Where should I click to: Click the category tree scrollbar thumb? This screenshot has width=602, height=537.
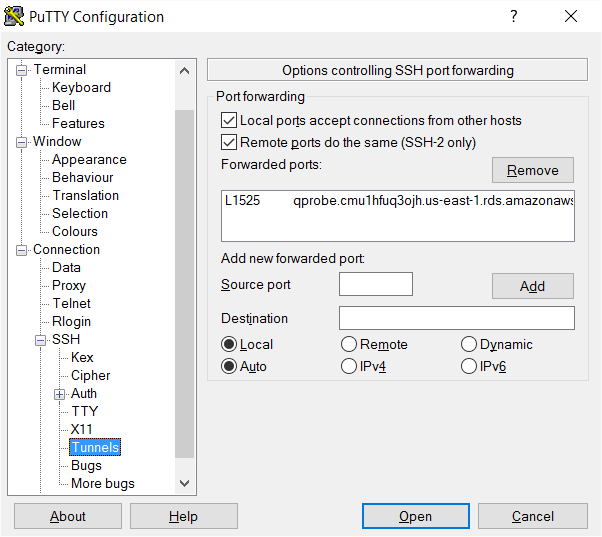[185, 284]
